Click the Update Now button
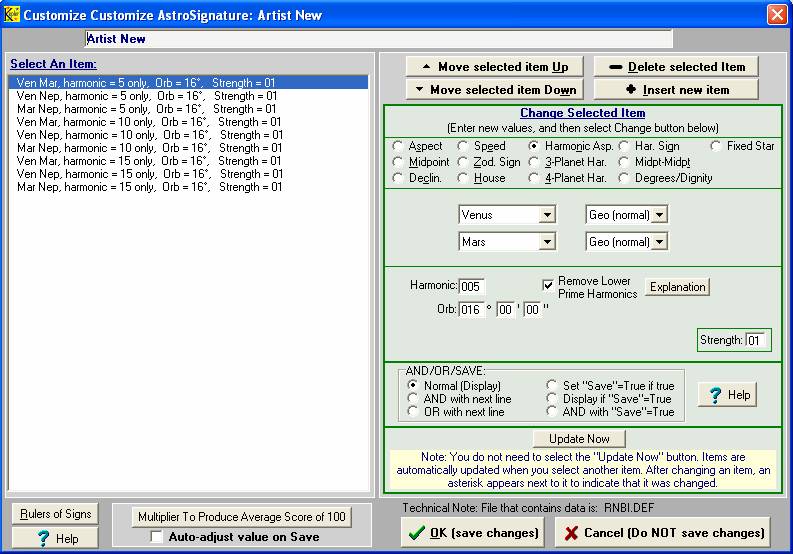Viewport: 793px width, 554px height. coord(579,439)
